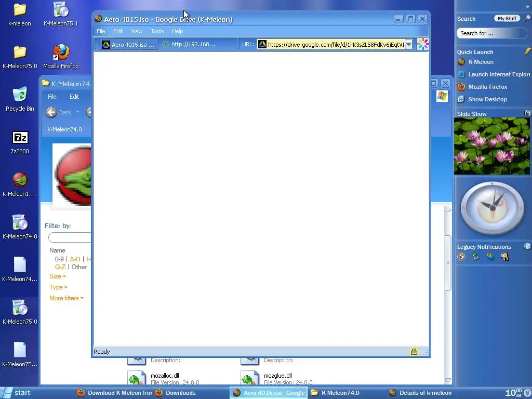Click the security padlock in K-Meleon status bar
This screenshot has height=399, width=532.
click(414, 352)
